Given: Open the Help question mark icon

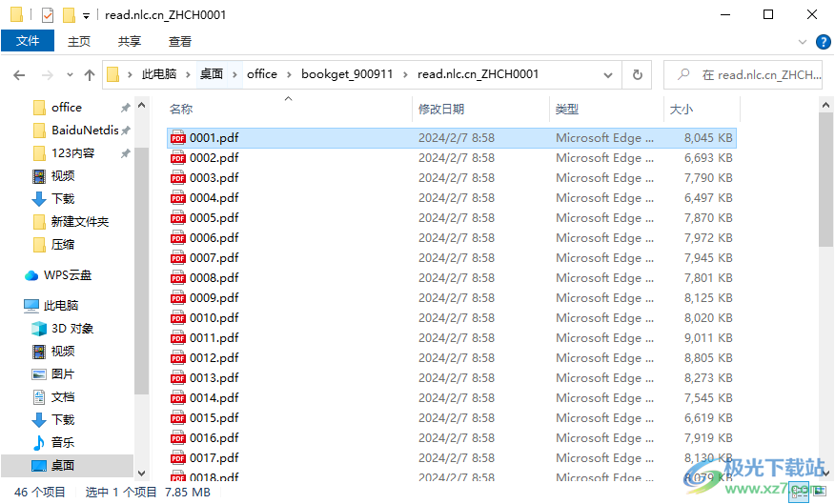Looking at the screenshot, I should point(824,41).
